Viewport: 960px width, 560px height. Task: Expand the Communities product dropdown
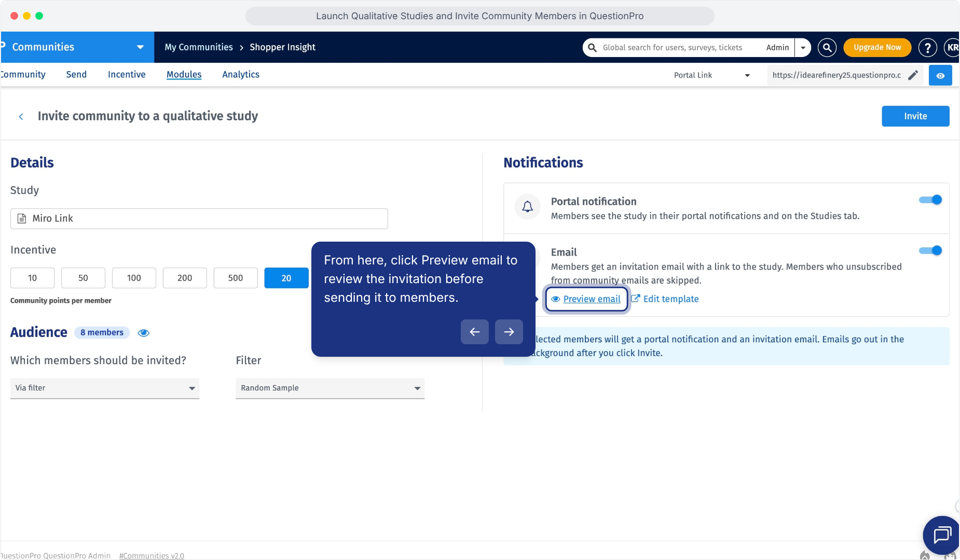(140, 47)
